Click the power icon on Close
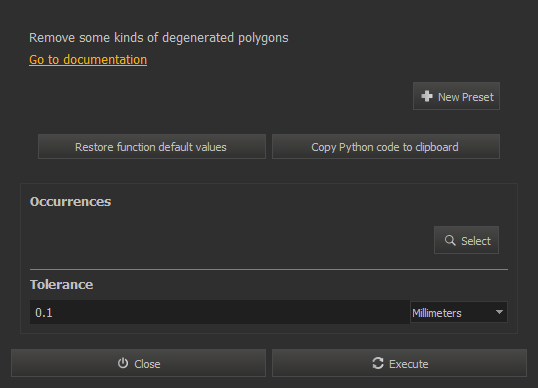This screenshot has height=388, width=538. (x=123, y=363)
